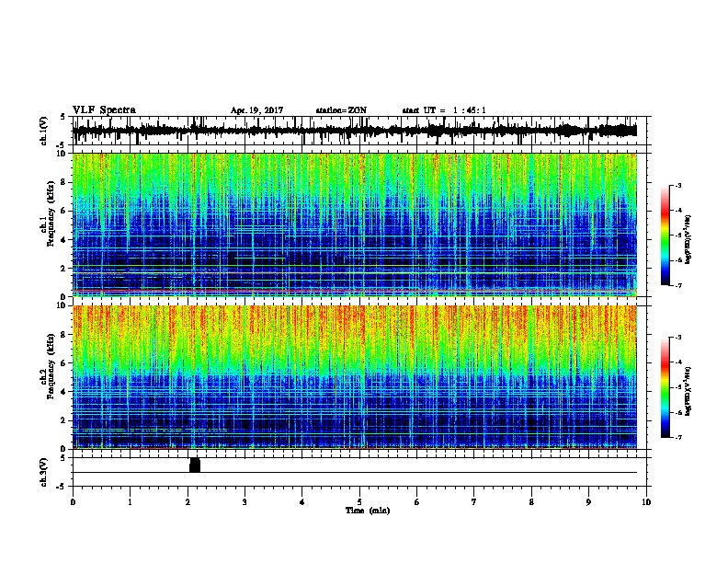Click the "-3" tick on the upper color bar
The width and height of the screenshot is (728, 563).
click(x=677, y=185)
